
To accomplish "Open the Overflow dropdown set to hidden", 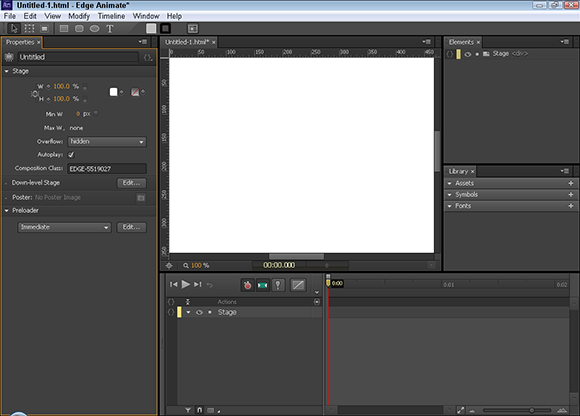I will tap(107, 142).
